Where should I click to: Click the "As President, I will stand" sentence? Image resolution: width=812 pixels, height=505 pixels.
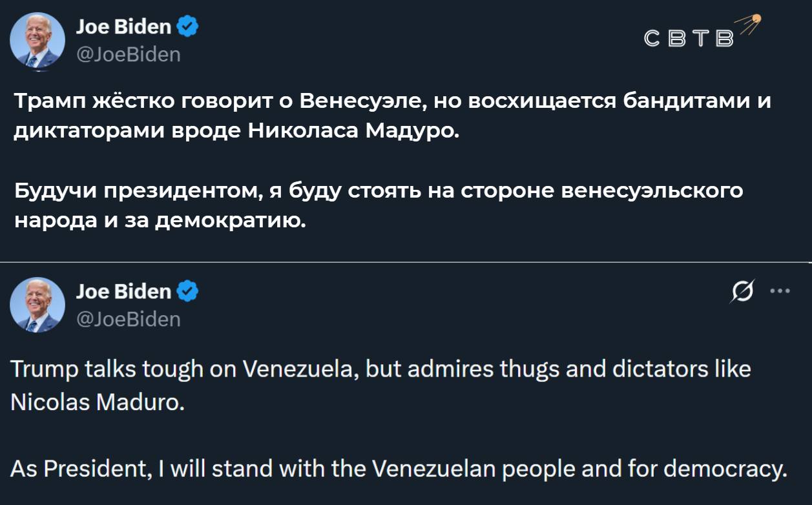[399, 468]
